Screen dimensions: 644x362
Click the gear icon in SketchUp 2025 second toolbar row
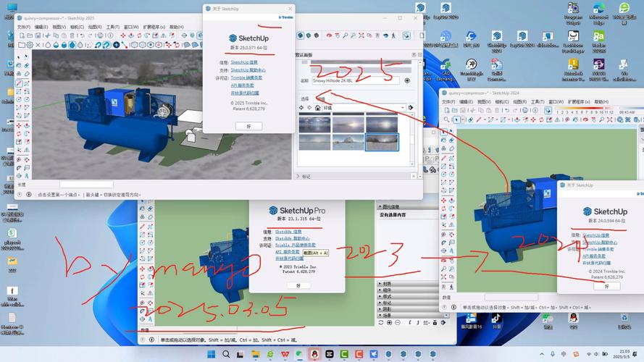30,45
